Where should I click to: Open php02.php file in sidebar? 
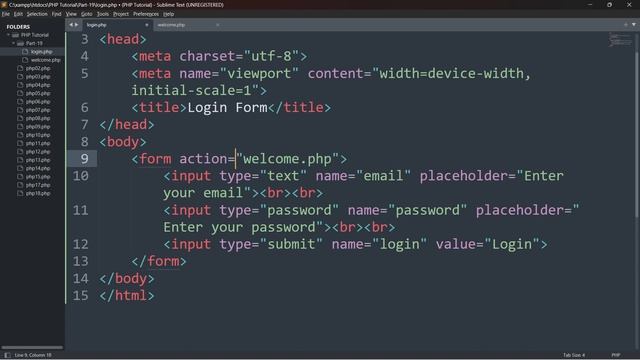tap(38, 69)
